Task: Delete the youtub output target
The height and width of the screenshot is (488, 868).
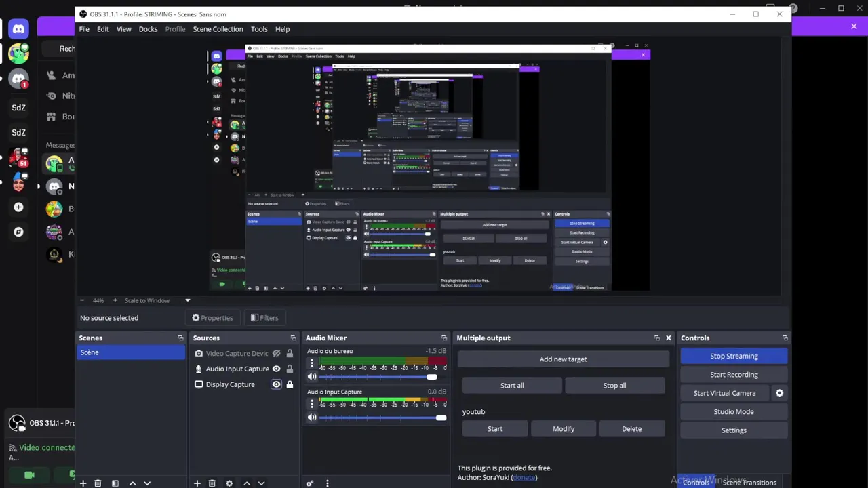Action: 631,429
